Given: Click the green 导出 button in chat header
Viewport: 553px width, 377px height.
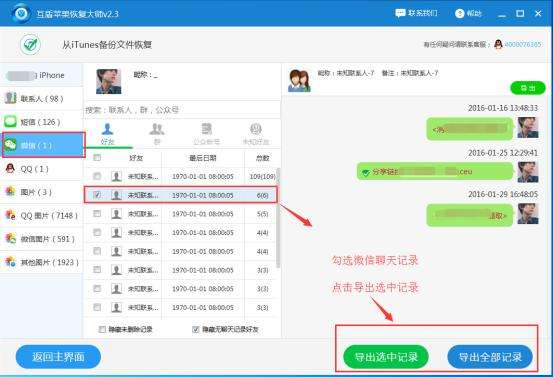Looking at the screenshot, I should pyautogui.click(x=528, y=88).
